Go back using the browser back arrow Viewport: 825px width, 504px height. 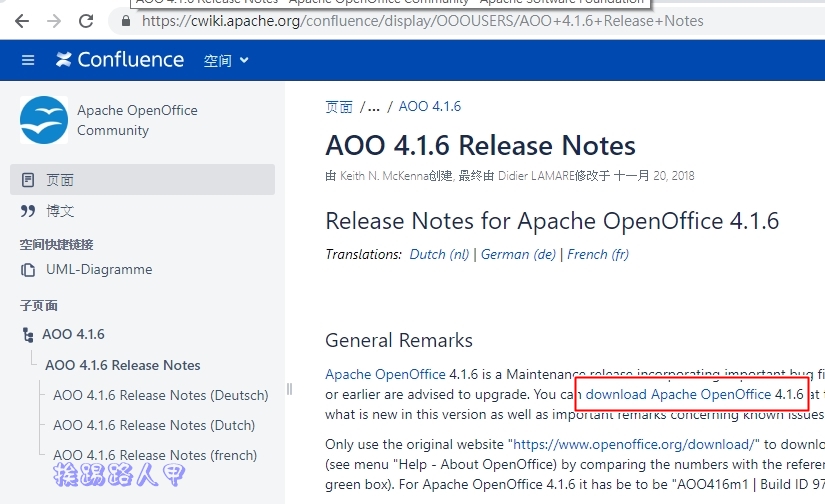[22, 21]
